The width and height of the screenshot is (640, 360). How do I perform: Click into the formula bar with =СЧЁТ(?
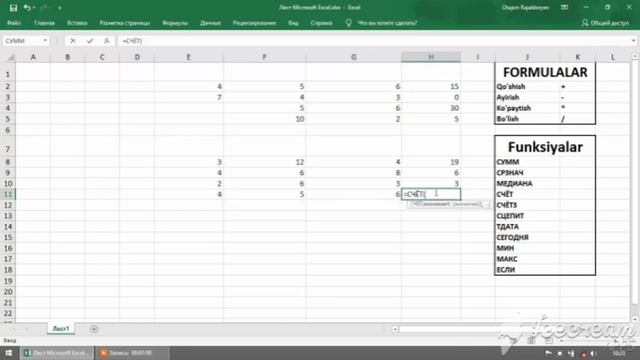(373, 41)
